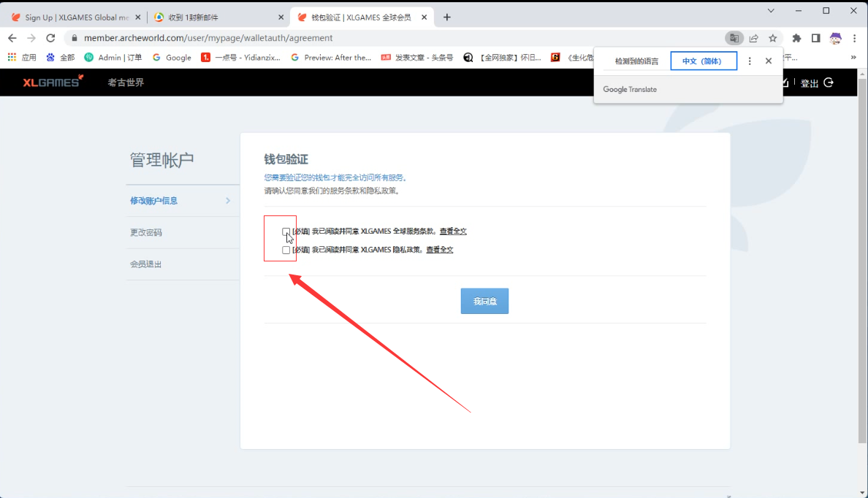The image size is (868, 498).
Task: Reload the page with the refresh icon
Action: (x=50, y=38)
